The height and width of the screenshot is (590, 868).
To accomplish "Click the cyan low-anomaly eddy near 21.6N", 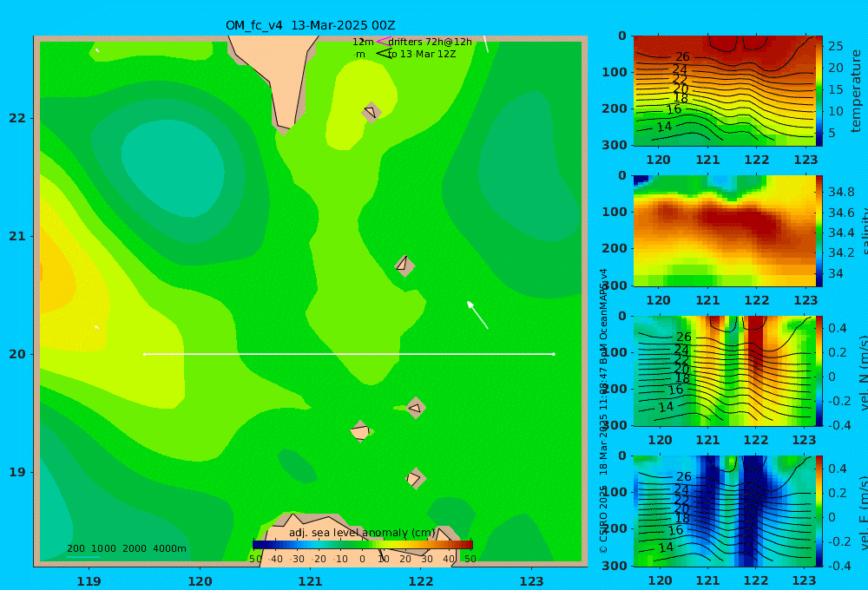I will coord(173,169).
